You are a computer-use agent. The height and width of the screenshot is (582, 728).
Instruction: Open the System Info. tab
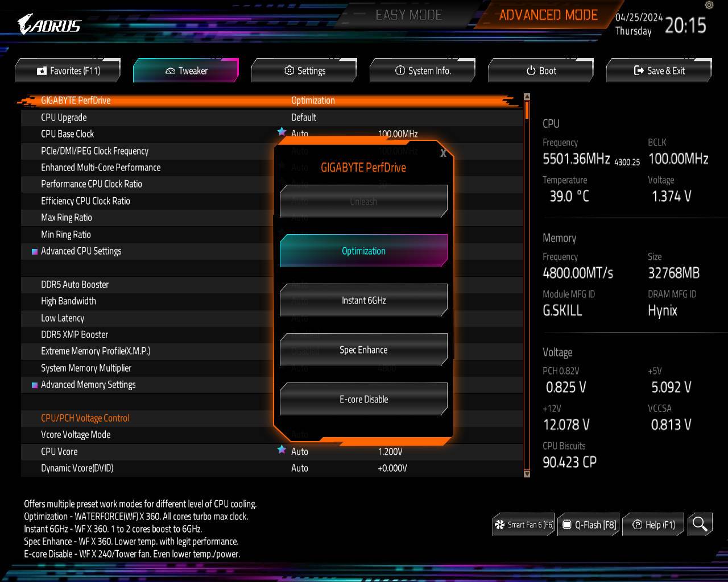(423, 70)
